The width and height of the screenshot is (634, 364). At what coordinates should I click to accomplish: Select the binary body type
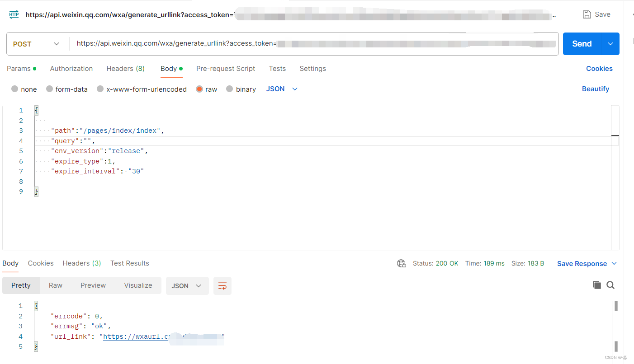(230, 89)
